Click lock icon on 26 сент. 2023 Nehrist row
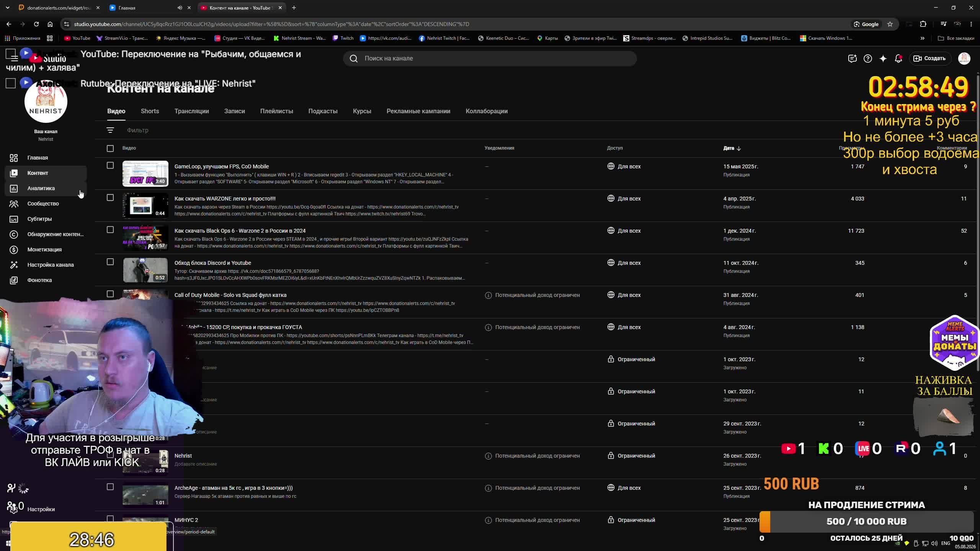The image size is (980, 551). (611, 456)
